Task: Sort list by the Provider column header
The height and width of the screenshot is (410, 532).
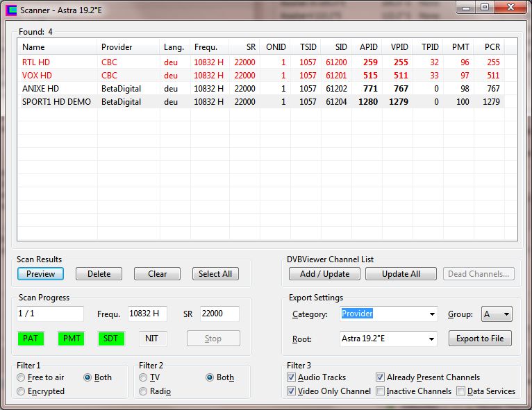Action: [117, 47]
